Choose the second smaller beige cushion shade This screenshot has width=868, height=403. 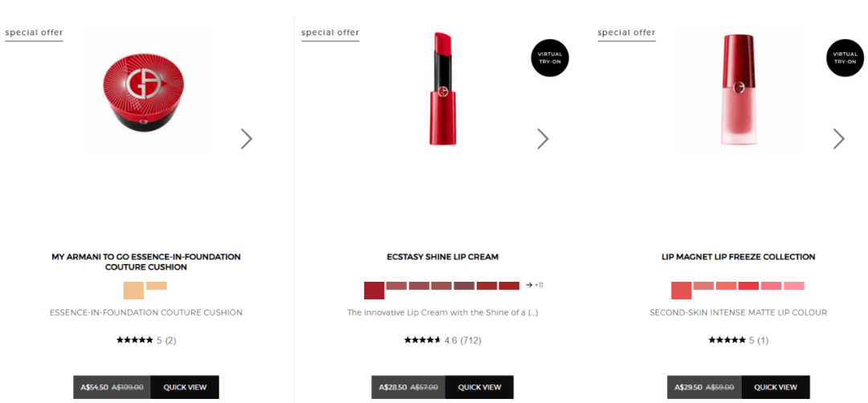point(157,286)
